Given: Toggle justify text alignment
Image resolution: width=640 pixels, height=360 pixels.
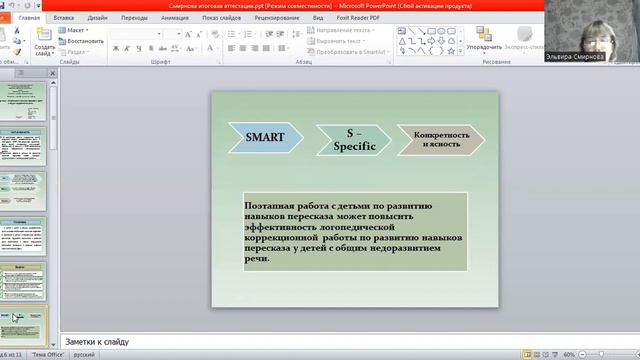Looking at the screenshot, I should coord(267,48).
